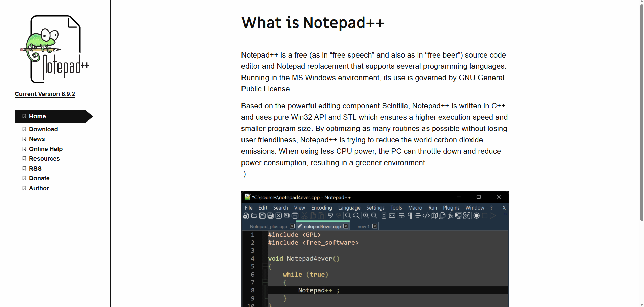
Task: Click the Close document icon in screenshot toolbar
Action: (278, 216)
